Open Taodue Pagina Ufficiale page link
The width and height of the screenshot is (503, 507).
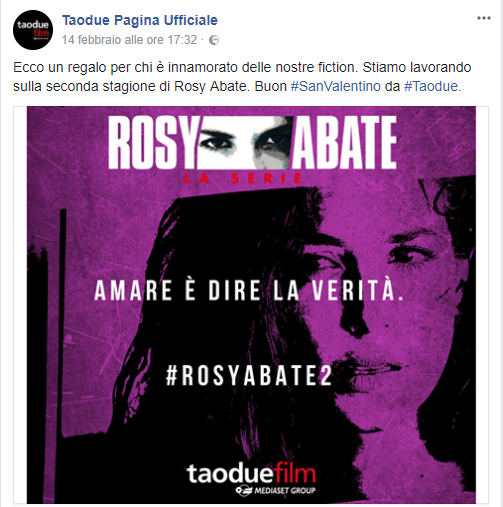(140, 20)
